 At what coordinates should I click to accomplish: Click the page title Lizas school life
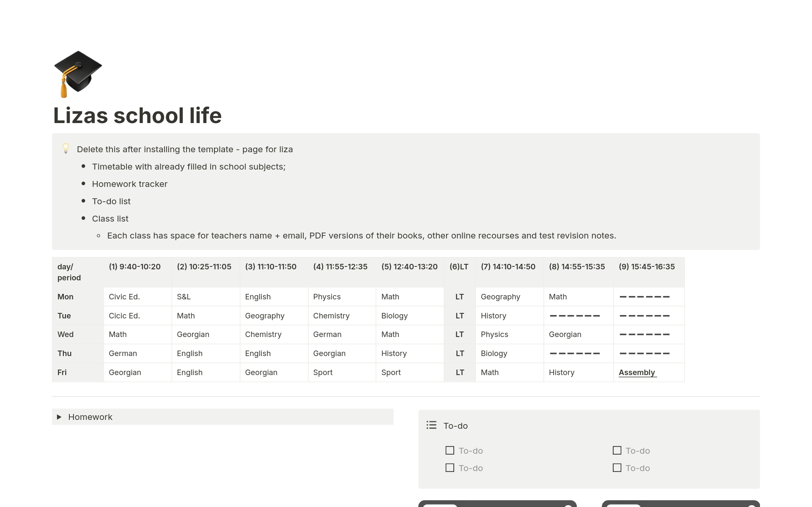[137, 115]
